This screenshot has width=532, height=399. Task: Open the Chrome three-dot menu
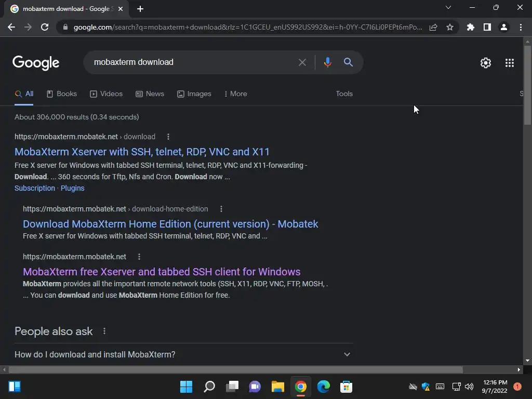[x=521, y=27]
